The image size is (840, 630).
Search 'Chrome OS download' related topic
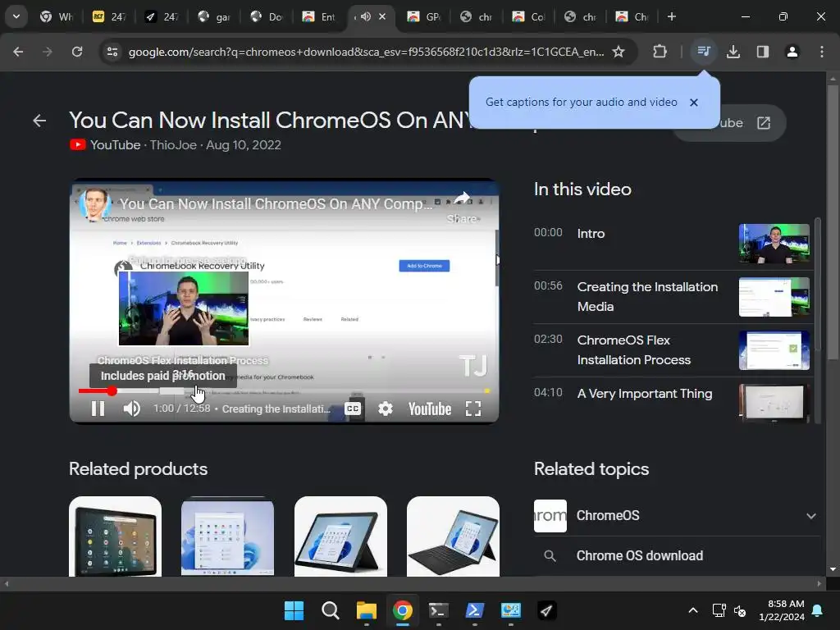[x=640, y=555]
